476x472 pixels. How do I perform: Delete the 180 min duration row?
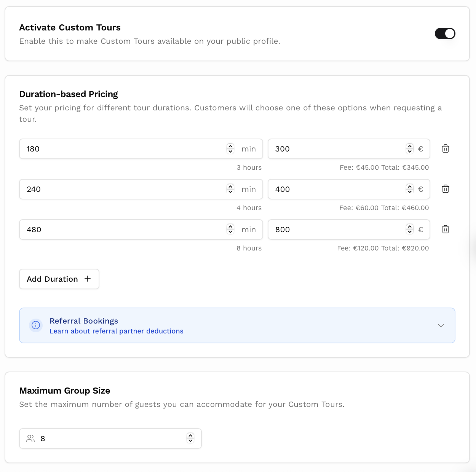pyautogui.click(x=445, y=149)
